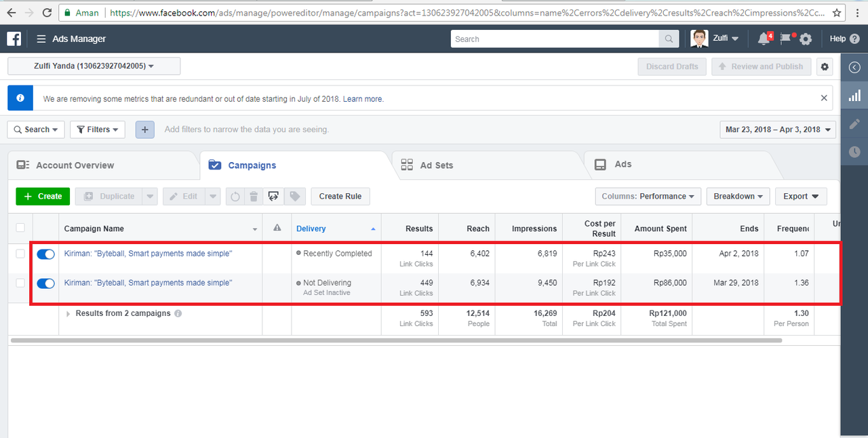Open the charts panel in right sidebar
This screenshot has height=438, width=868.
[x=854, y=96]
